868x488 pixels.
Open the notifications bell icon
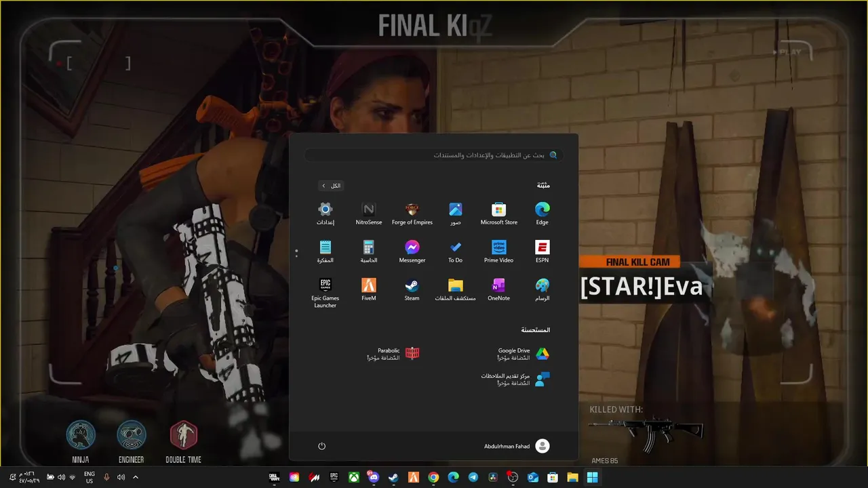(x=12, y=477)
